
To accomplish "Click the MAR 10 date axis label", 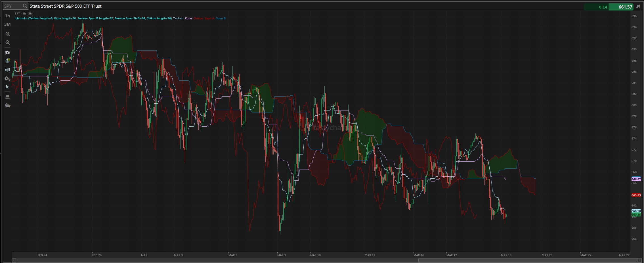I will [x=315, y=255].
